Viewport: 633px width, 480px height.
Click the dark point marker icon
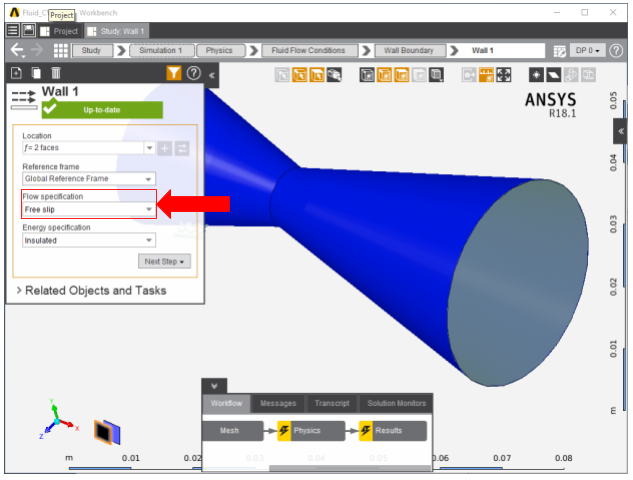coord(536,75)
